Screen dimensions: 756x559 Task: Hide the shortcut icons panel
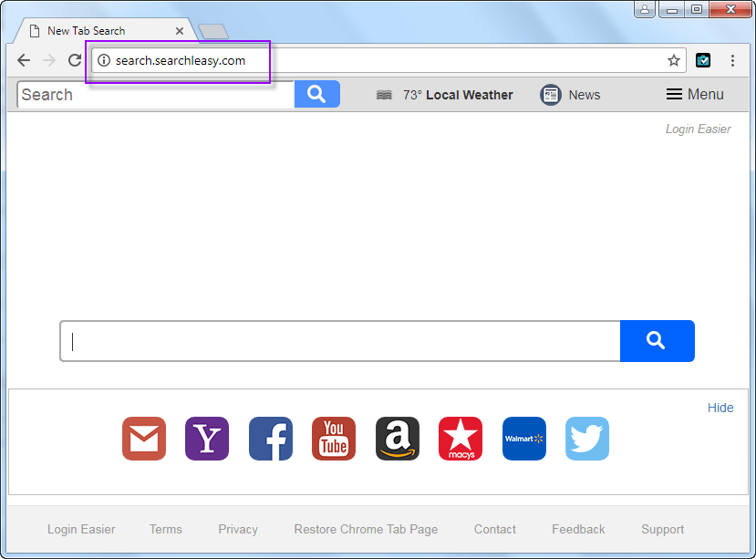click(720, 408)
